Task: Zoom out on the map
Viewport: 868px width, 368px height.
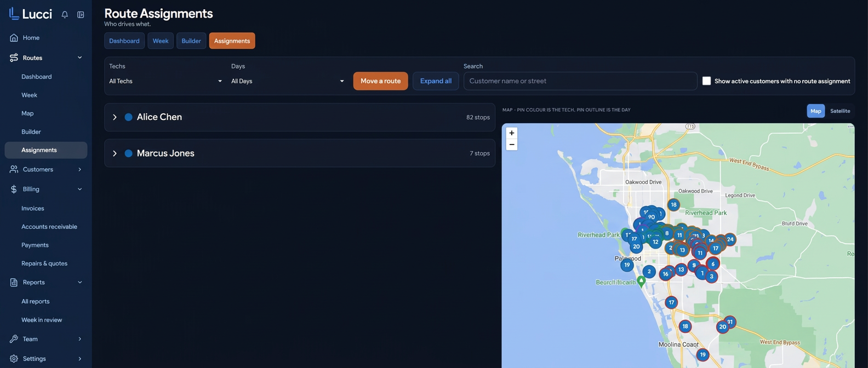Action: click(512, 145)
